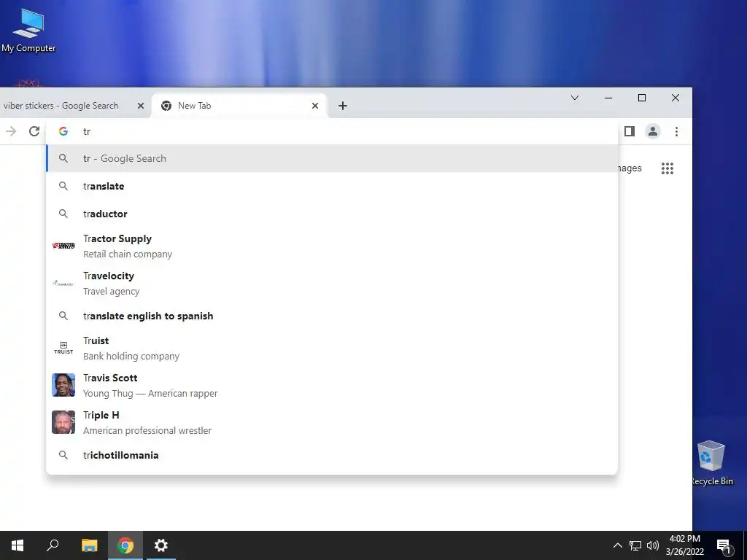Click the Travelocity logo thumbnail
Image resolution: width=747 pixels, height=560 pixels.
point(63,284)
